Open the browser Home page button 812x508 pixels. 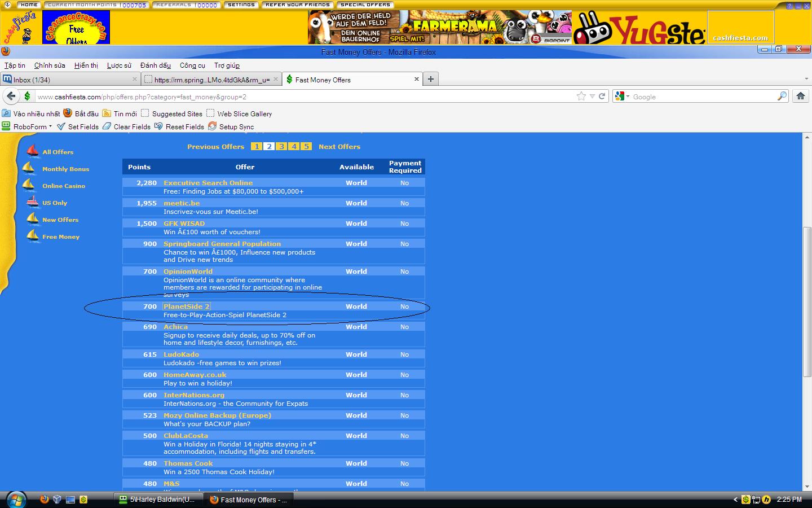800,96
